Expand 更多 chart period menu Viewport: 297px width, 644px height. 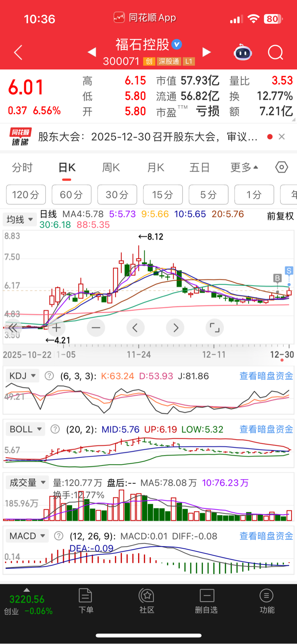pyautogui.click(x=244, y=167)
